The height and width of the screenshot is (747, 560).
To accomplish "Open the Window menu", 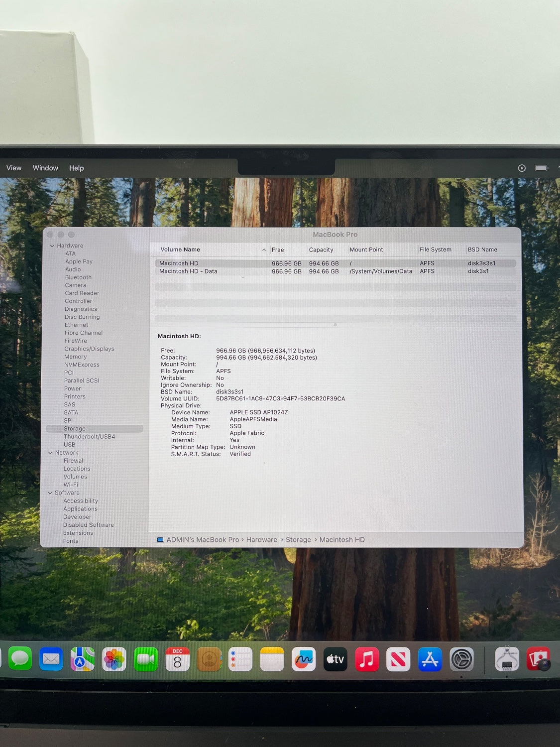I will click(x=45, y=168).
